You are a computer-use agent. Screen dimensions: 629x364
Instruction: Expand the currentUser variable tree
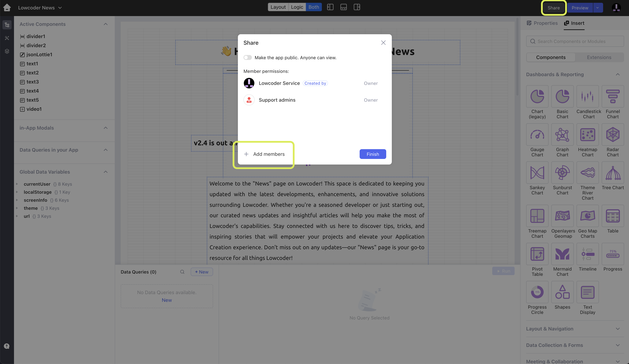pyautogui.click(x=17, y=184)
